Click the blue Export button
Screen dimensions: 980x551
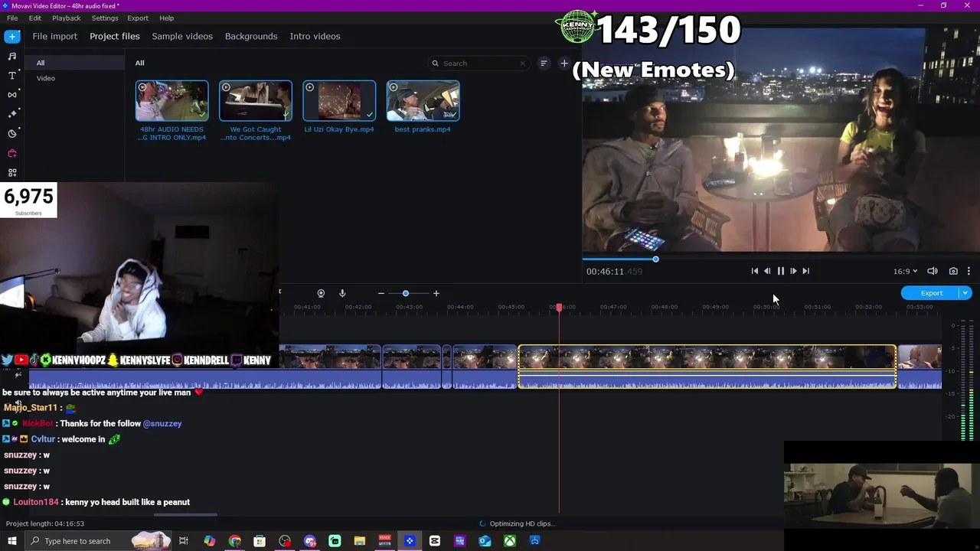(931, 293)
